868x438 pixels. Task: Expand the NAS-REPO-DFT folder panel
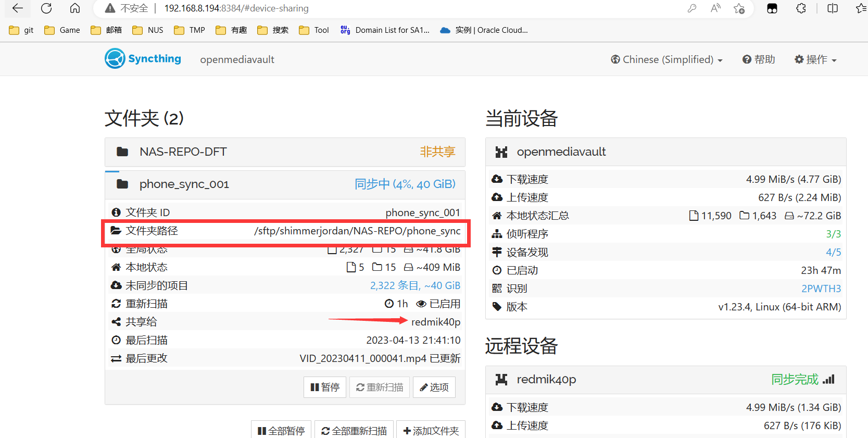[285, 152]
